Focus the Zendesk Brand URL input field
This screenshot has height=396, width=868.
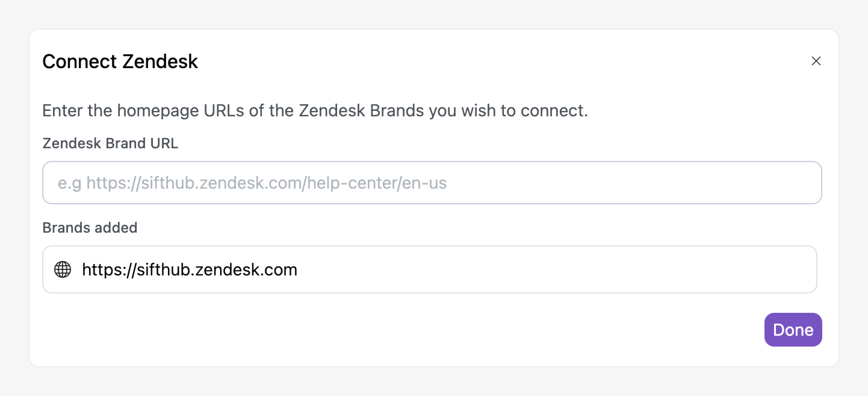tap(431, 183)
